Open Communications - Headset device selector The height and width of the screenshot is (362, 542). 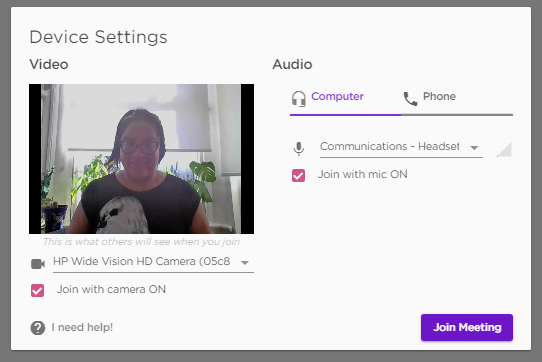click(401, 148)
